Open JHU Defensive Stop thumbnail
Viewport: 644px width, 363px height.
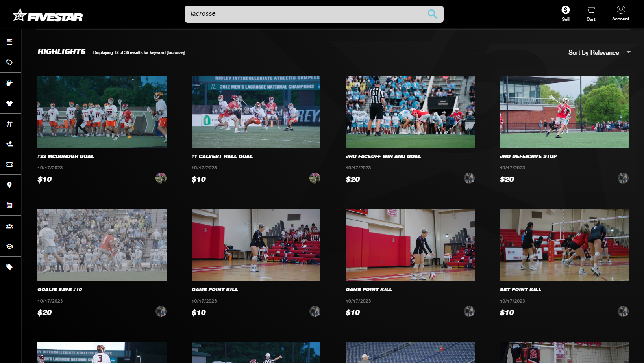tap(564, 112)
